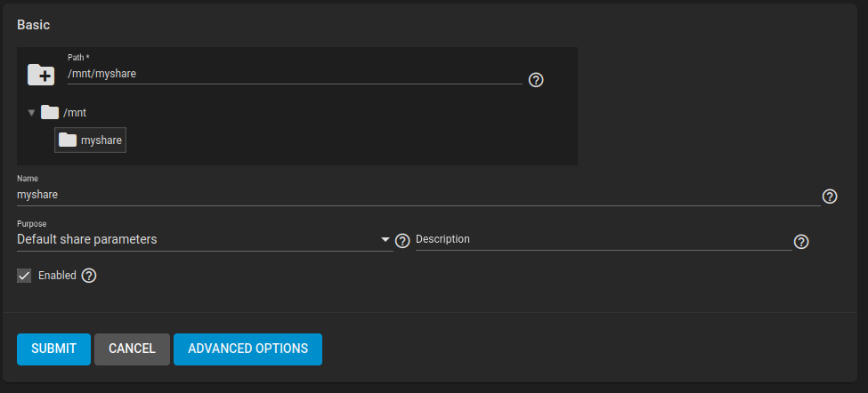Open Advanced Options
Image resolution: width=868 pixels, height=393 pixels.
click(247, 349)
